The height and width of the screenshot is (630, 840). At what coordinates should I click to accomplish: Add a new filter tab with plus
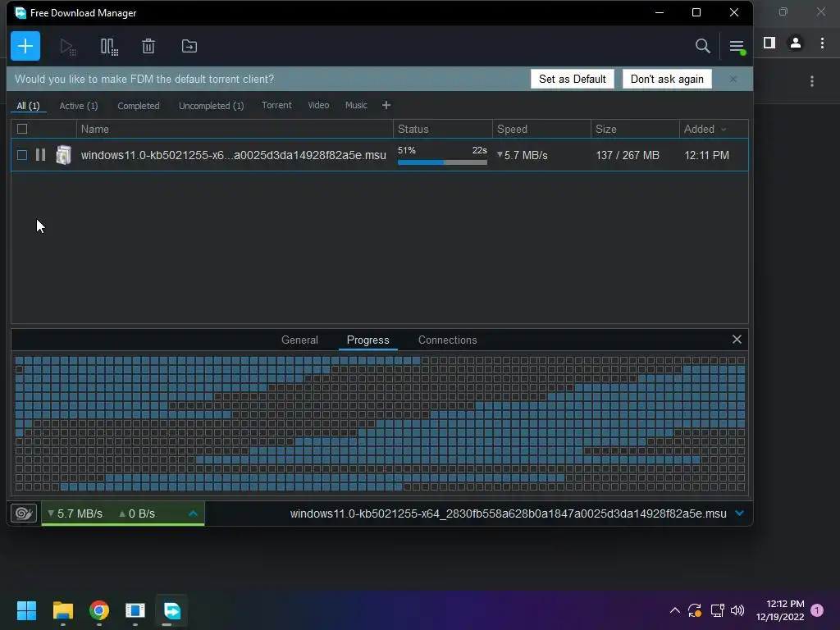coord(386,106)
